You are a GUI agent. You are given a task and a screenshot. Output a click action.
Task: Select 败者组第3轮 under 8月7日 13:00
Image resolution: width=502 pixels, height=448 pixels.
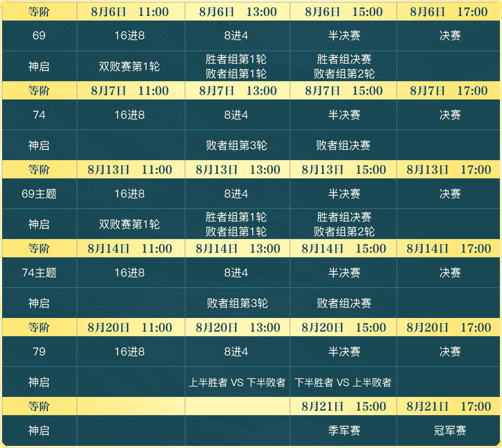236,146
